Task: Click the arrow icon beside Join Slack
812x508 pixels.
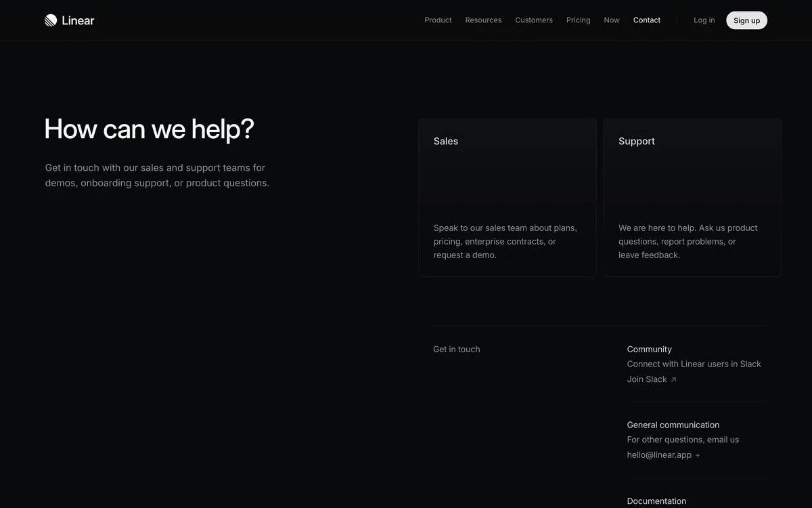Action: click(673, 380)
